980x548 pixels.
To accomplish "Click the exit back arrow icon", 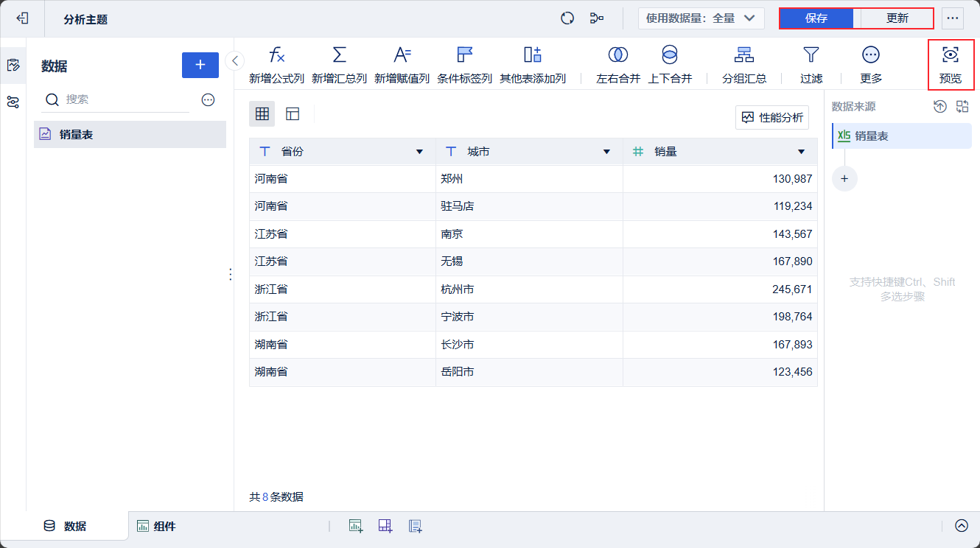I will pyautogui.click(x=22, y=18).
